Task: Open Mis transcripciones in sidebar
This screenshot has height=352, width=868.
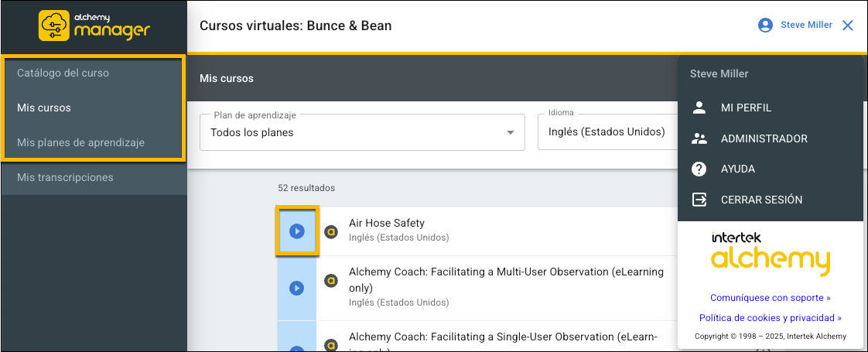Action: coord(65,177)
